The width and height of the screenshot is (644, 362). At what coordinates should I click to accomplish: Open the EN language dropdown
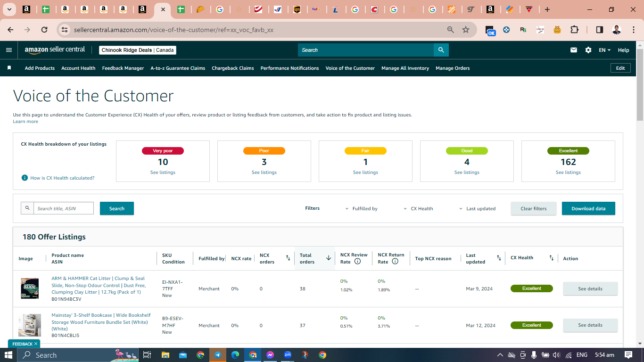click(605, 50)
